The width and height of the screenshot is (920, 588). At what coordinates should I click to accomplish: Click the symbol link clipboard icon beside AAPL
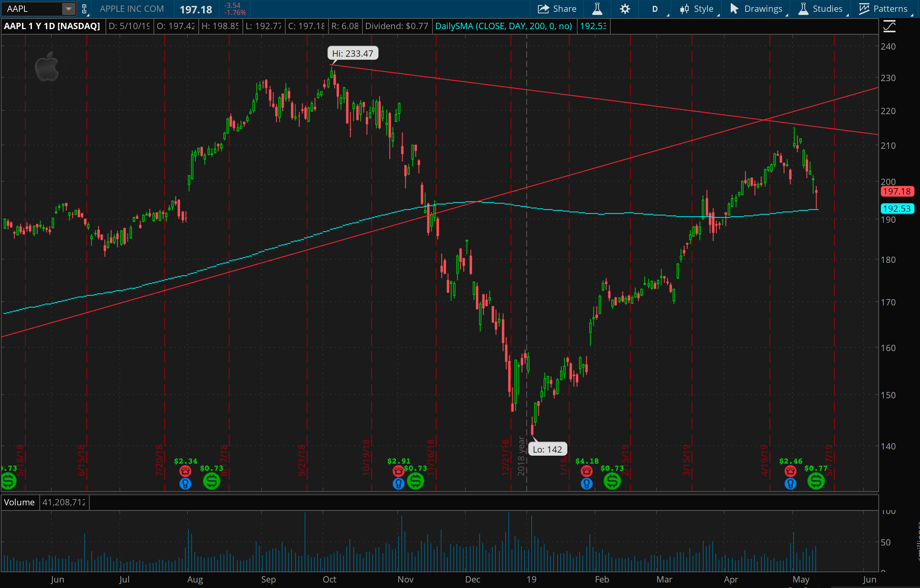pyautogui.click(x=84, y=9)
